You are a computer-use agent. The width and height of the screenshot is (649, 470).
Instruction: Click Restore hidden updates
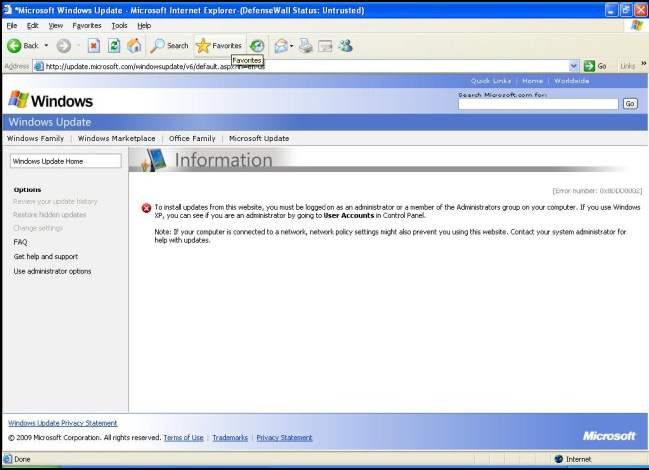pyautogui.click(x=50, y=215)
